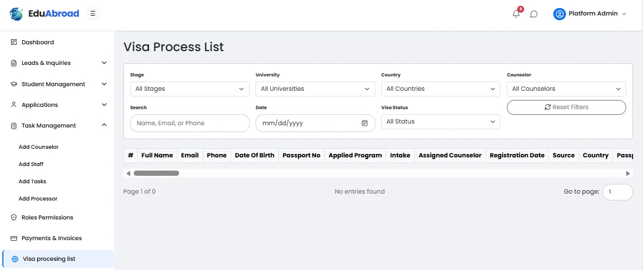Click the 'Page 1 of 0' text
The image size is (644, 270).
tap(139, 191)
